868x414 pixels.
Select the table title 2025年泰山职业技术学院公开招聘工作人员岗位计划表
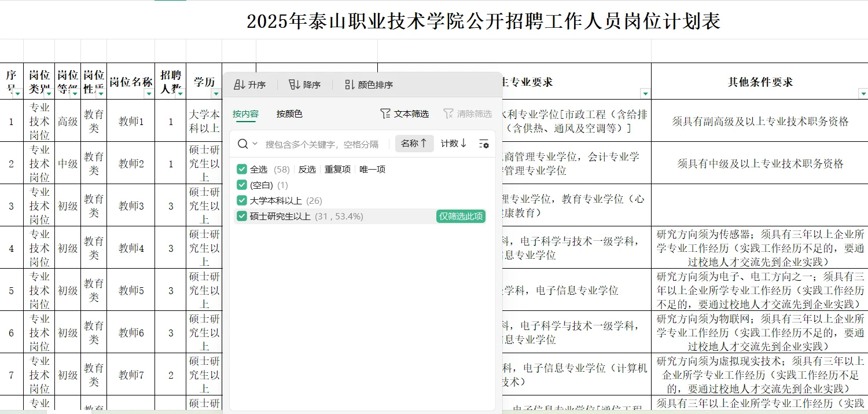pos(484,21)
